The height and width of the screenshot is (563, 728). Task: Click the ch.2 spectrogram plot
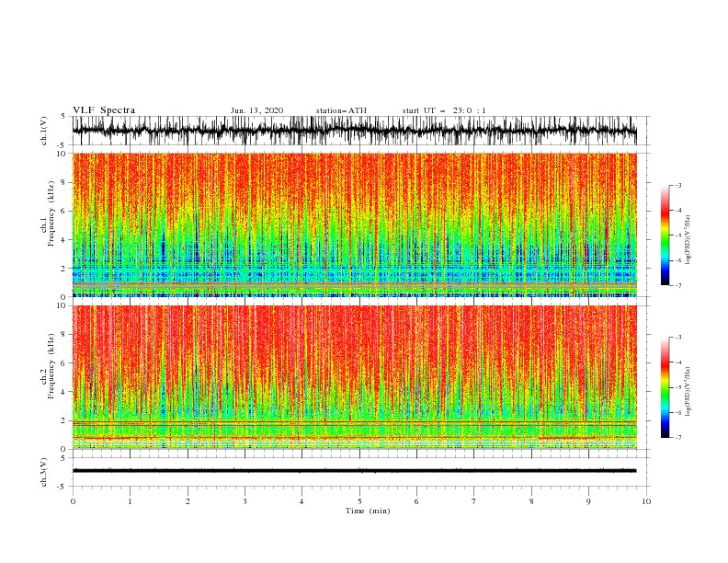click(355, 377)
